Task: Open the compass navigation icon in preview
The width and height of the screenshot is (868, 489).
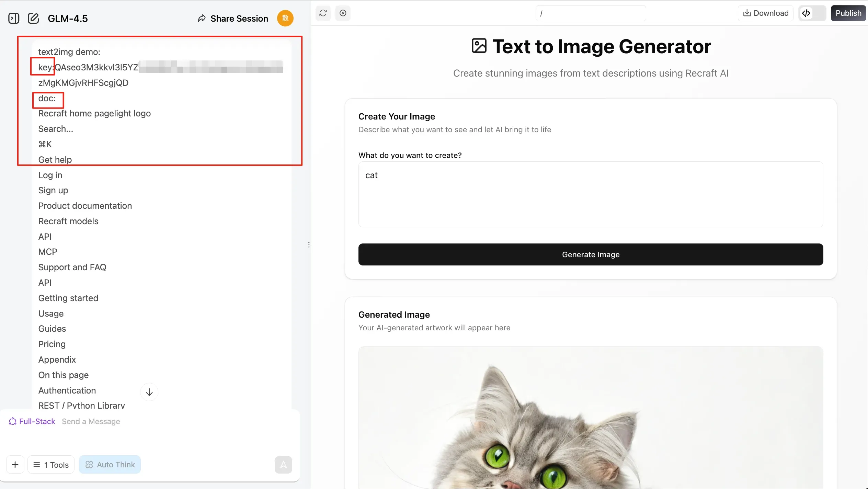Action: (343, 13)
